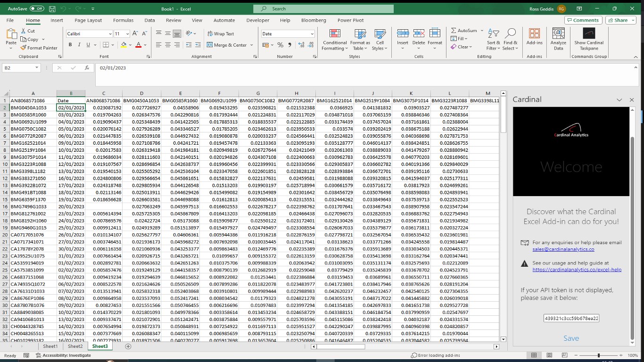The height and width of the screenshot is (362, 644).
Task: Select the Format Painter tool
Action: click(39, 48)
